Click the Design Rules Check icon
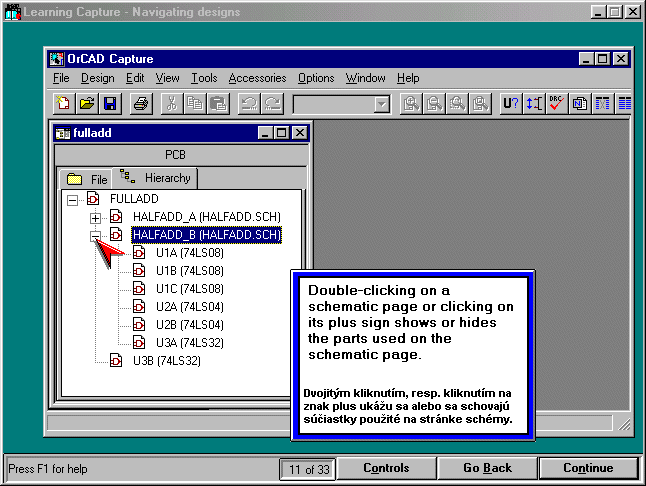The width and height of the screenshot is (646, 486). click(557, 103)
